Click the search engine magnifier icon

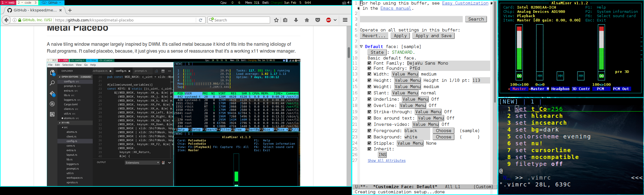click(211, 20)
